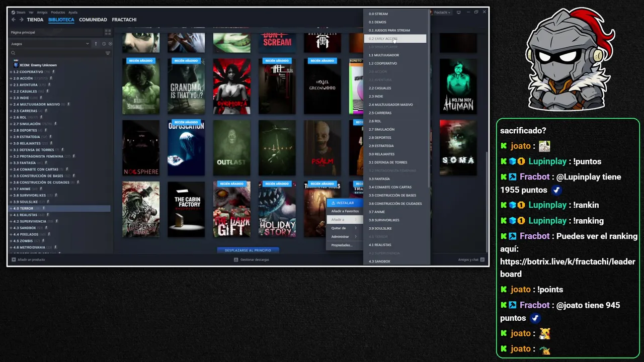
Task: Select the 4.0 TERROR collection row
Action: [x=60, y=208]
